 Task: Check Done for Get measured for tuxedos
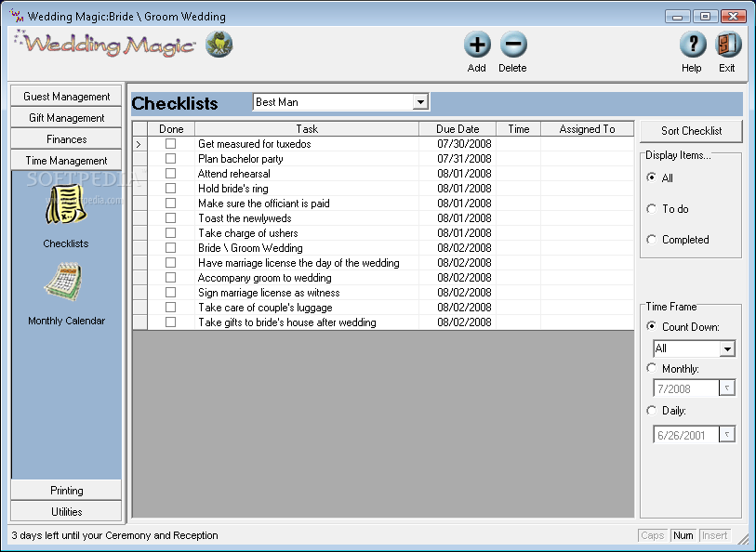point(171,143)
